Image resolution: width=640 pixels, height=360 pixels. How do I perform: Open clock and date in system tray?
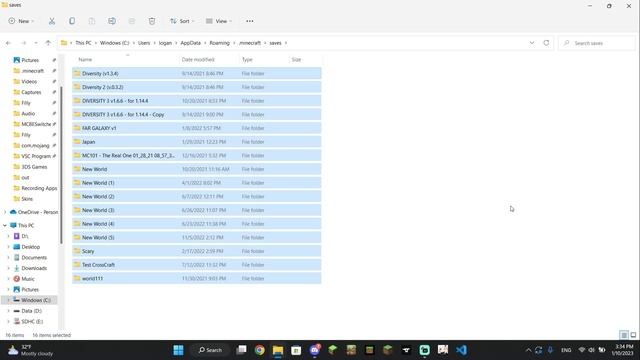coord(622,350)
